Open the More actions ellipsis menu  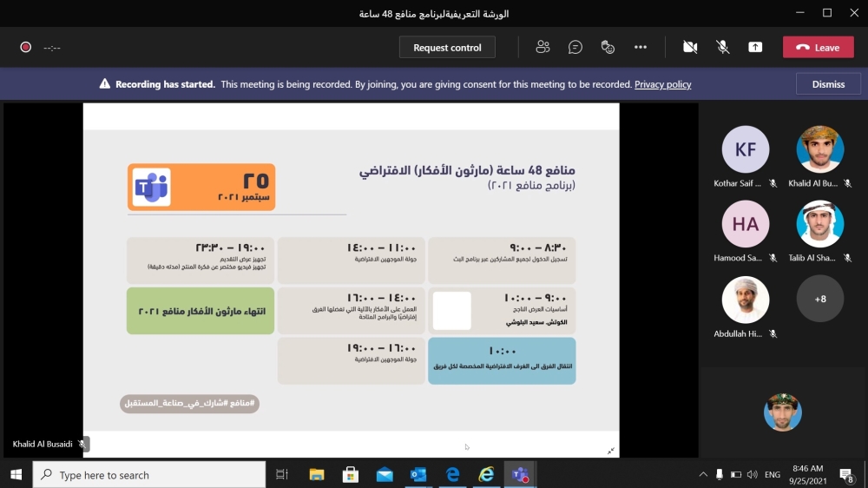(x=641, y=47)
